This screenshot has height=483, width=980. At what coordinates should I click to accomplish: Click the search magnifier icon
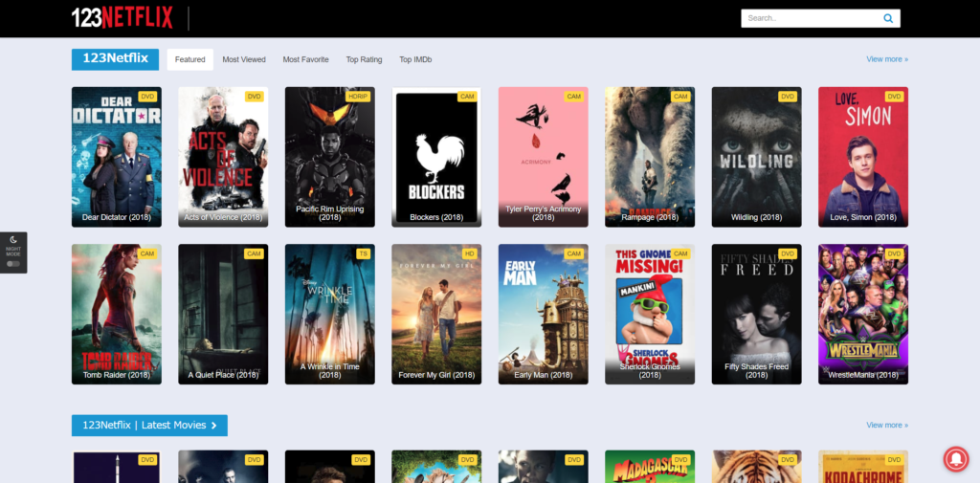coord(888,19)
